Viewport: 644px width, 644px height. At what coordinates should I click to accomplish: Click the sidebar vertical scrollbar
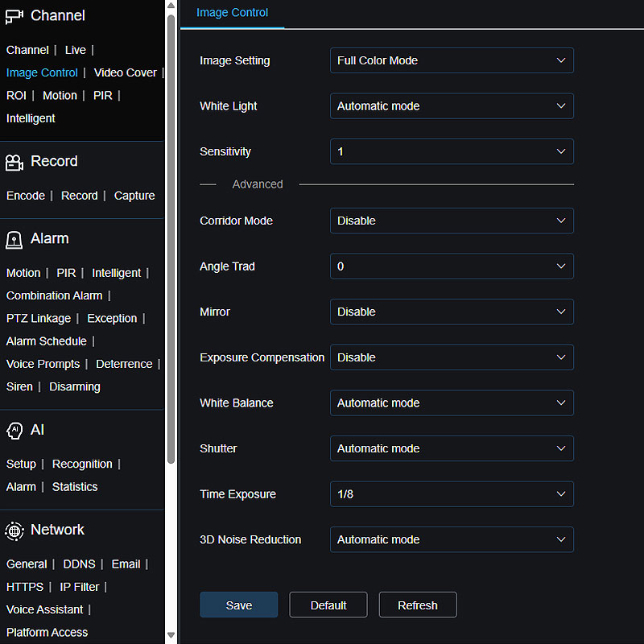point(171,242)
